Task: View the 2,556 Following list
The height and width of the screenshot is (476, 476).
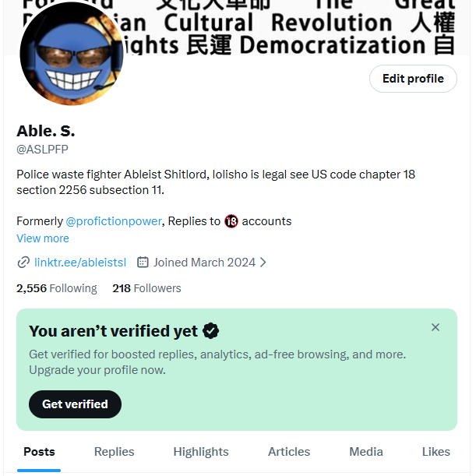Action: pos(56,288)
